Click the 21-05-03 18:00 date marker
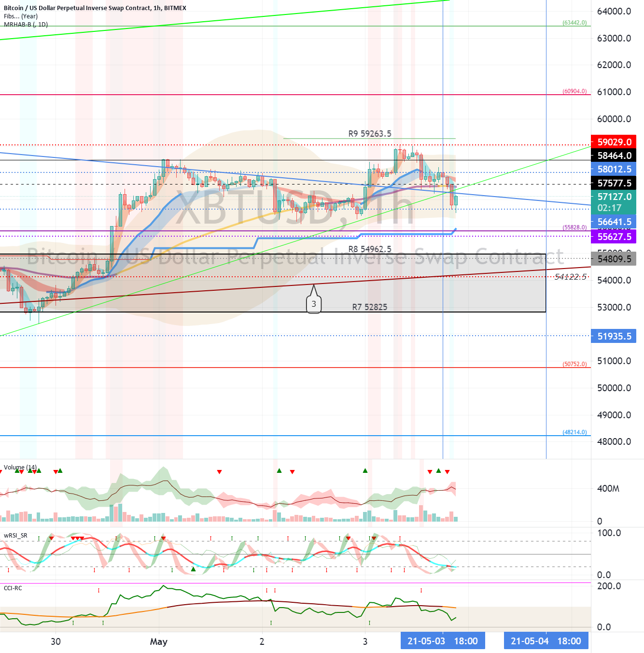Image resolution: width=644 pixels, height=653 pixels. click(443, 641)
